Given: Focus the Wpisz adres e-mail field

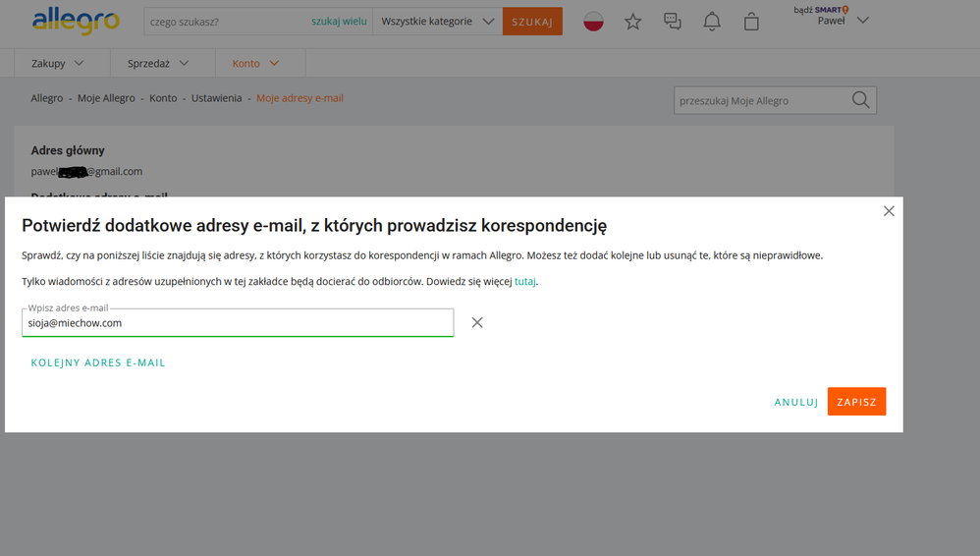Looking at the screenshot, I should point(238,322).
